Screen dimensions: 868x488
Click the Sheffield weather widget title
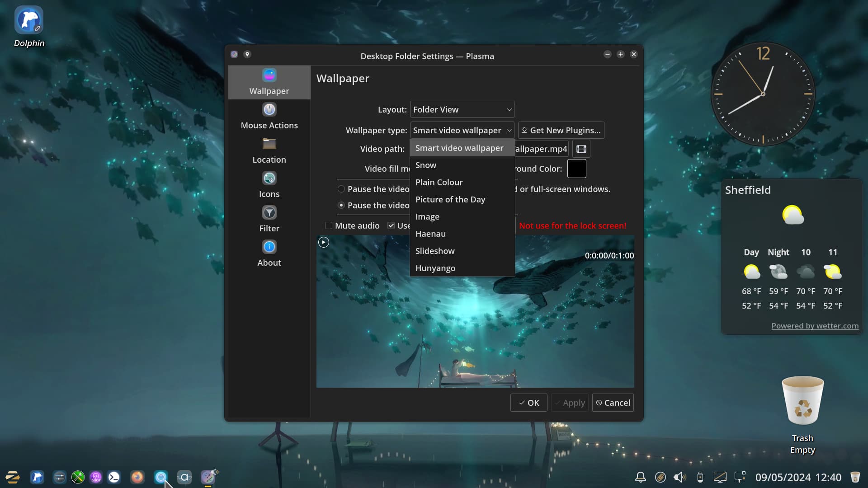[748, 190]
